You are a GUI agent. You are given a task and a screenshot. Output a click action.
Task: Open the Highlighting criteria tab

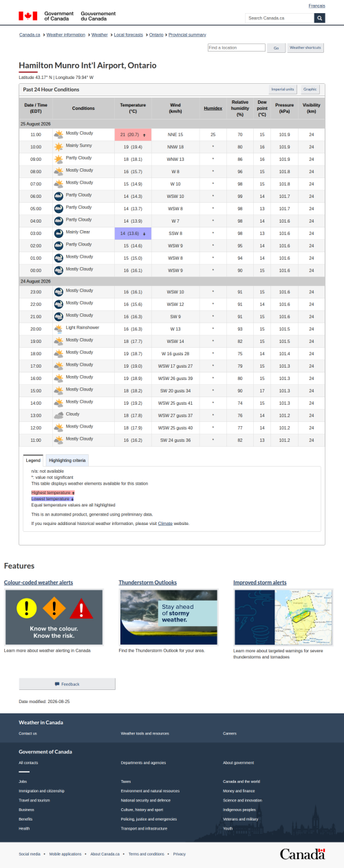pyautogui.click(x=67, y=460)
